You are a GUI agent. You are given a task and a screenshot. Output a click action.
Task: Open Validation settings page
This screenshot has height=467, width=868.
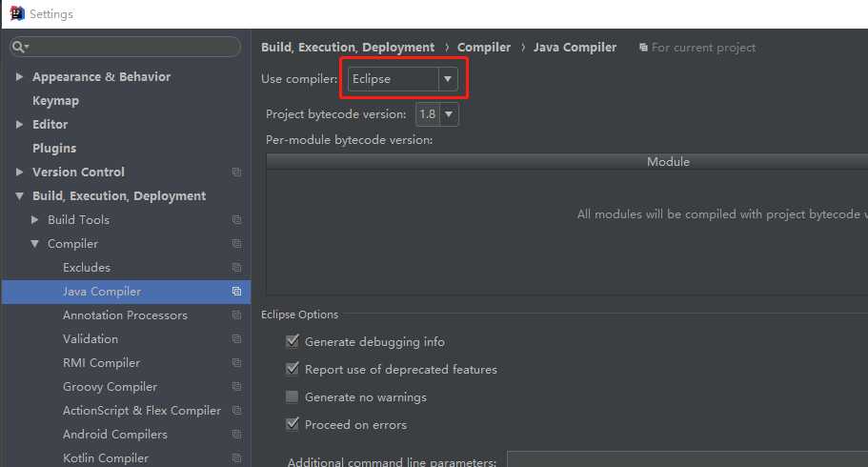click(91, 338)
